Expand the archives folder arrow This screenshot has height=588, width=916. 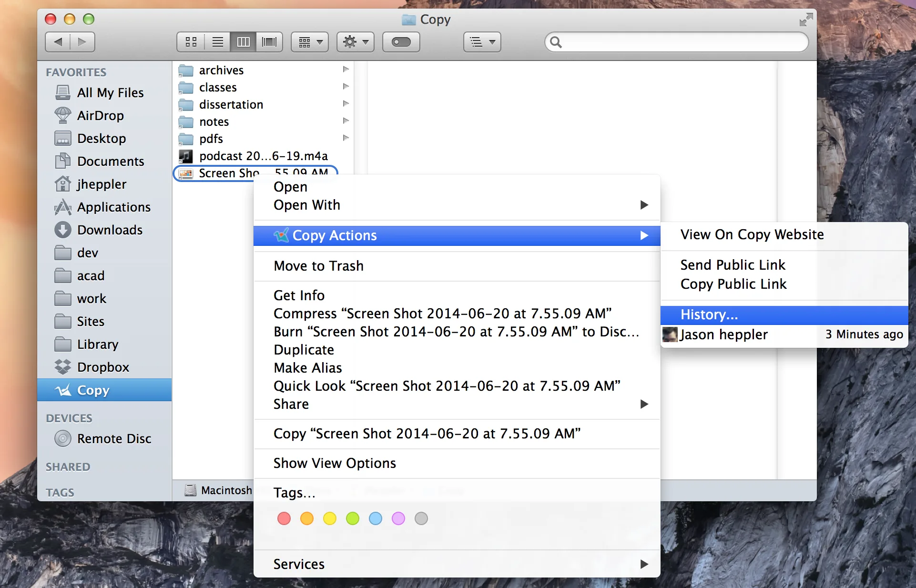coord(346,69)
